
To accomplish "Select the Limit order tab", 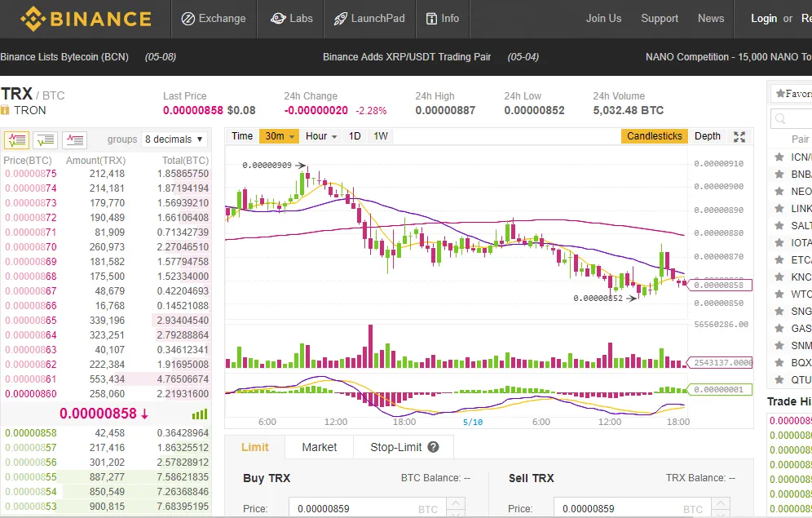I will (x=255, y=447).
